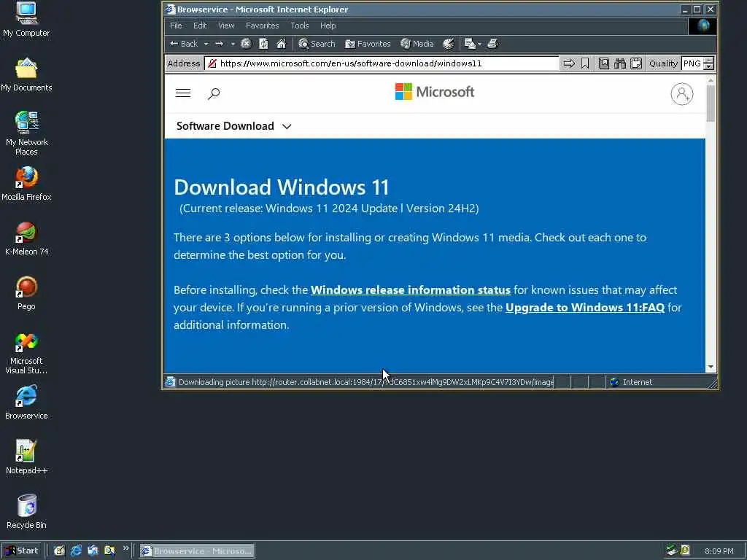Expand the Mail icon dropdown arrow
The height and width of the screenshot is (560, 747).
479,44
